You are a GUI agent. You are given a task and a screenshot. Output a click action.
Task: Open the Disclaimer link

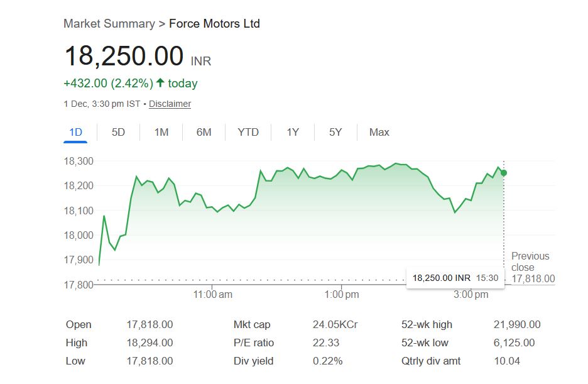(x=170, y=104)
